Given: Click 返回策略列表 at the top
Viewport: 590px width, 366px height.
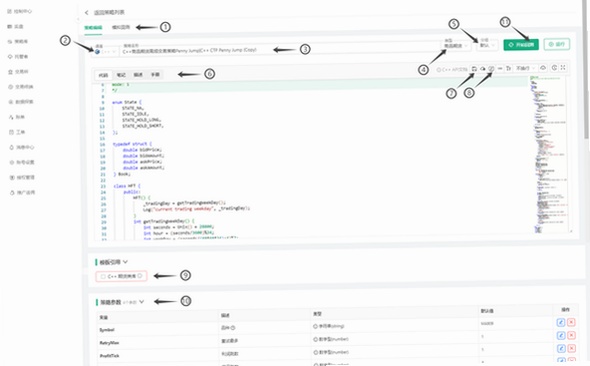Looking at the screenshot, I should click(x=109, y=12).
